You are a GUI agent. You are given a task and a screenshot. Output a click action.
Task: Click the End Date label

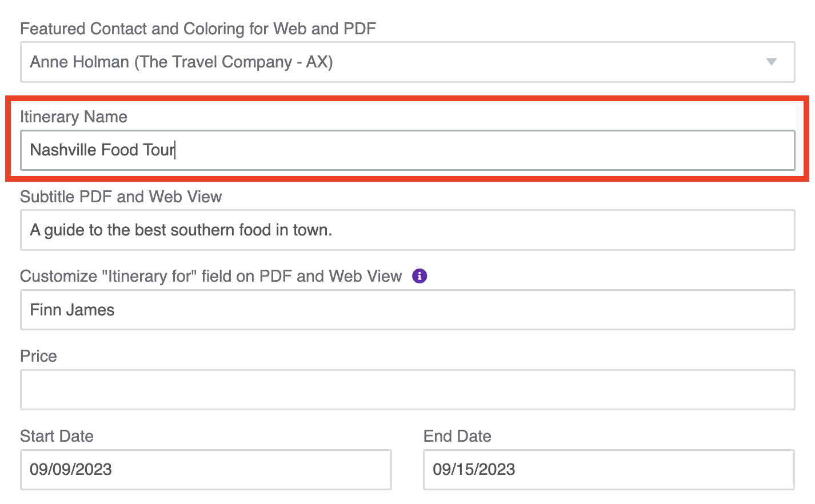457,436
